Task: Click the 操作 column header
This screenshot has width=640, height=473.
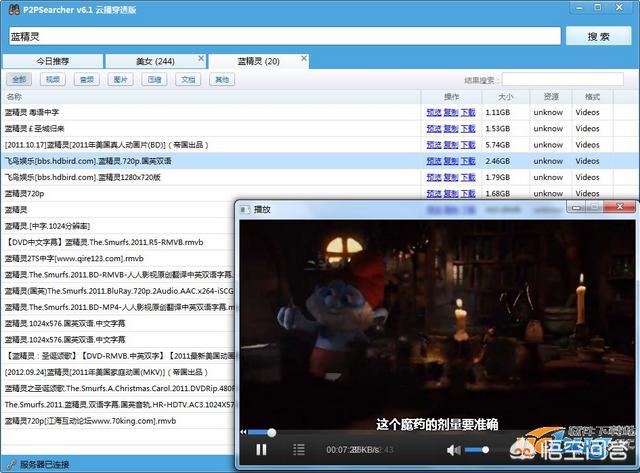Action: (451, 97)
